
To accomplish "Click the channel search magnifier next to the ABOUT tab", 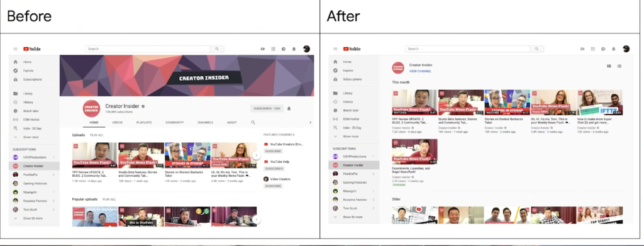I will [x=253, y=123].
